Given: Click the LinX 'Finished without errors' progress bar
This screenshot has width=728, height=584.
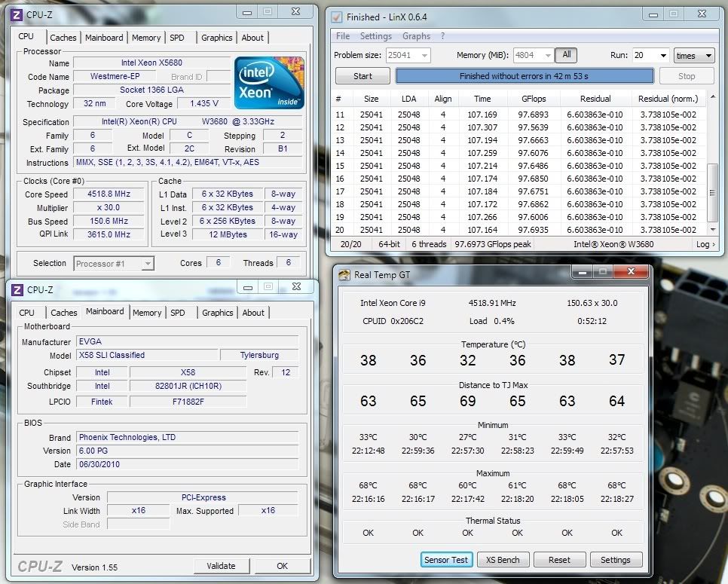Looking at the screenshot, I should click(525, 76).
